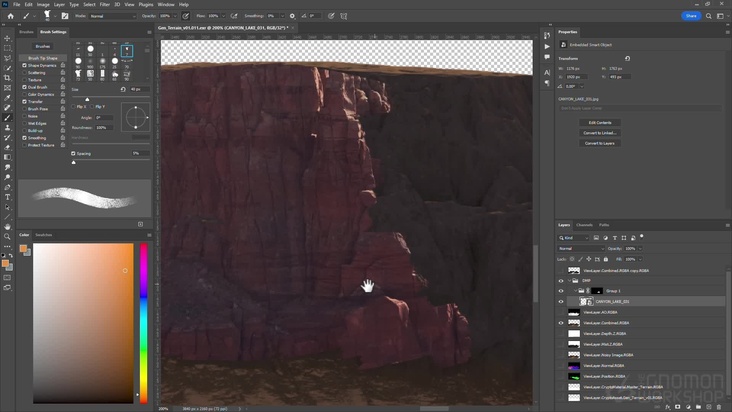Select the Lasso tool
The width and height of the screenshot is (732, 412).
click(x=7, y=58)
